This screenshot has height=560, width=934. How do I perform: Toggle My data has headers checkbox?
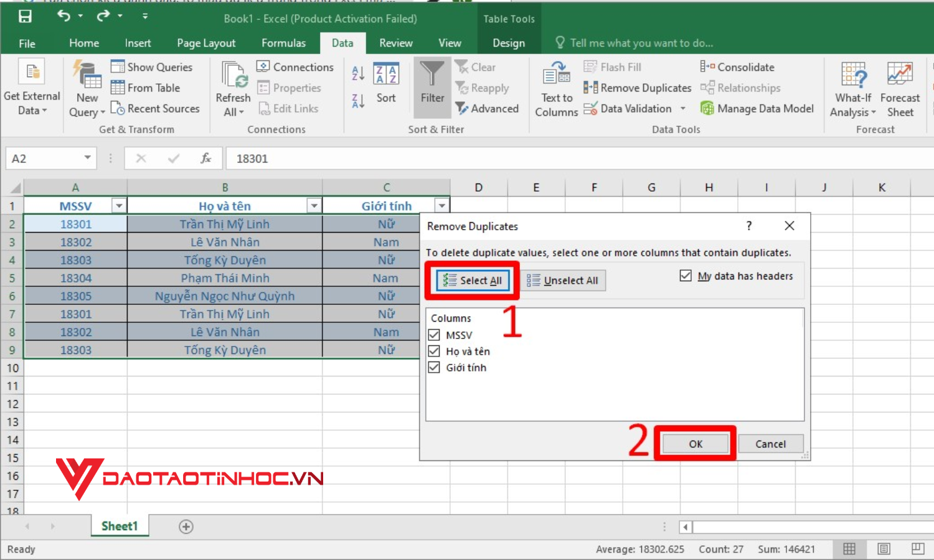[686, 276]
